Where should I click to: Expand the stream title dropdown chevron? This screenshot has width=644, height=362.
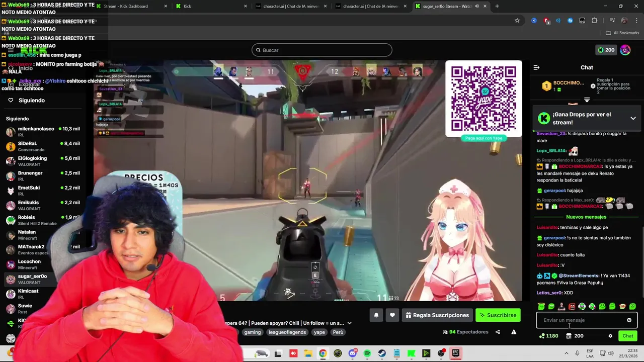[349, 323]
